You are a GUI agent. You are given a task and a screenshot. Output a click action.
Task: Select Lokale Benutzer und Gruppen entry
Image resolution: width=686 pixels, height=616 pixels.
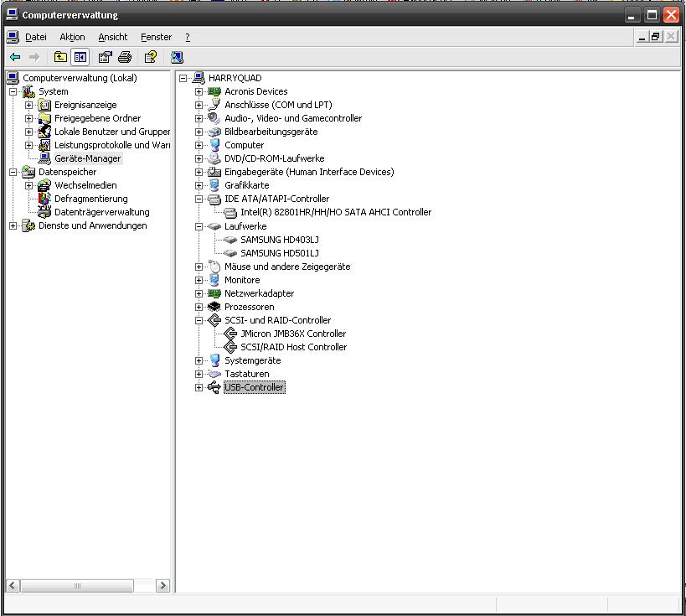pos(112,132)
